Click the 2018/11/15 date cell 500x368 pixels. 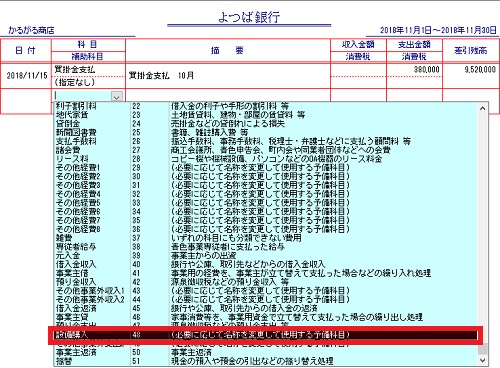[x=26, y=76]
